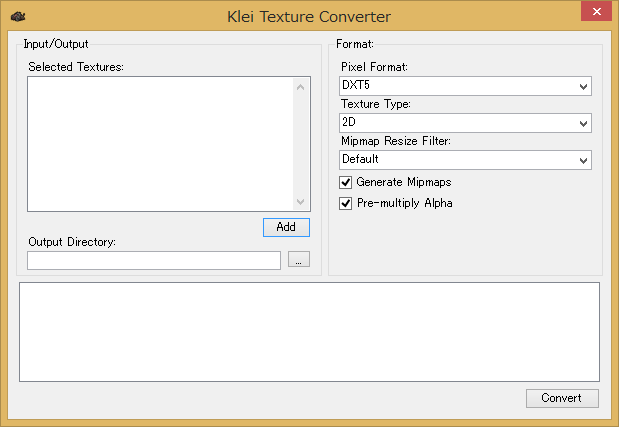Toggle the Generate Mipmaps checkbox

[x=345, y=182]
